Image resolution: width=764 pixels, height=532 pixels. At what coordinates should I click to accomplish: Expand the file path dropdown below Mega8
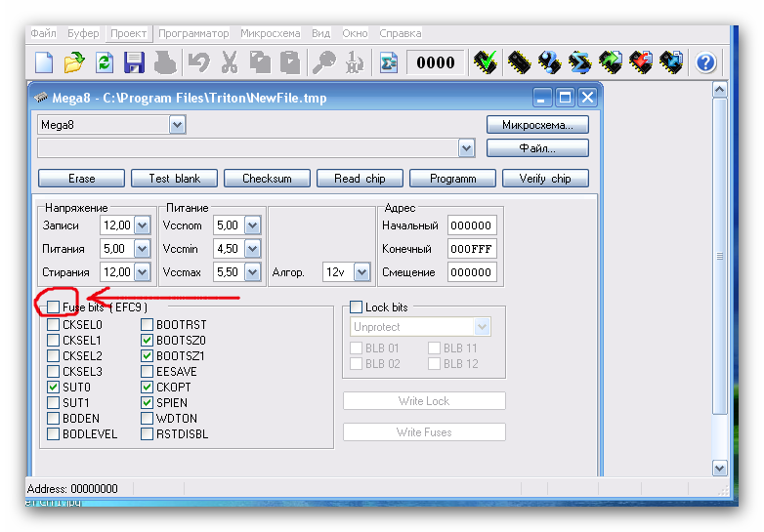(x=466, y=148)
